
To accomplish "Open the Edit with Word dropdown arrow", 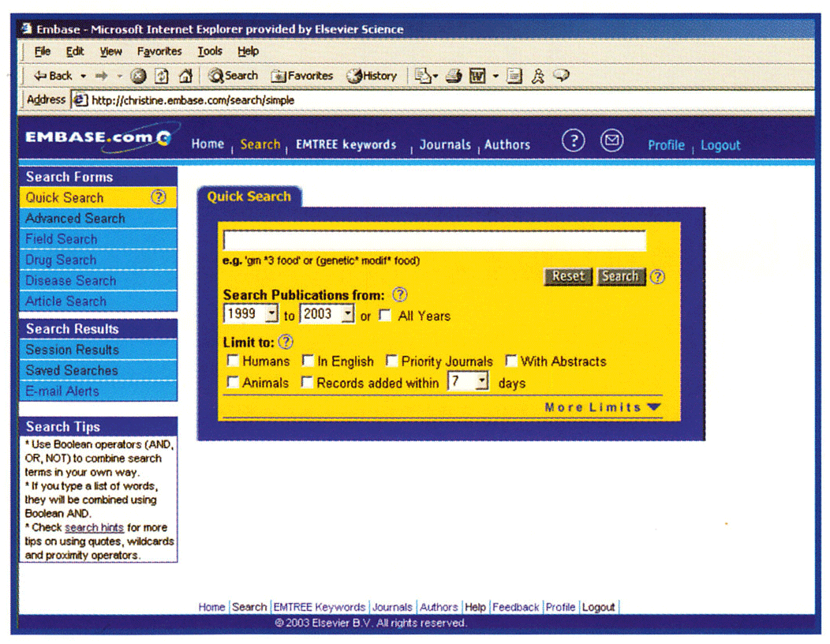I will 495,77.
